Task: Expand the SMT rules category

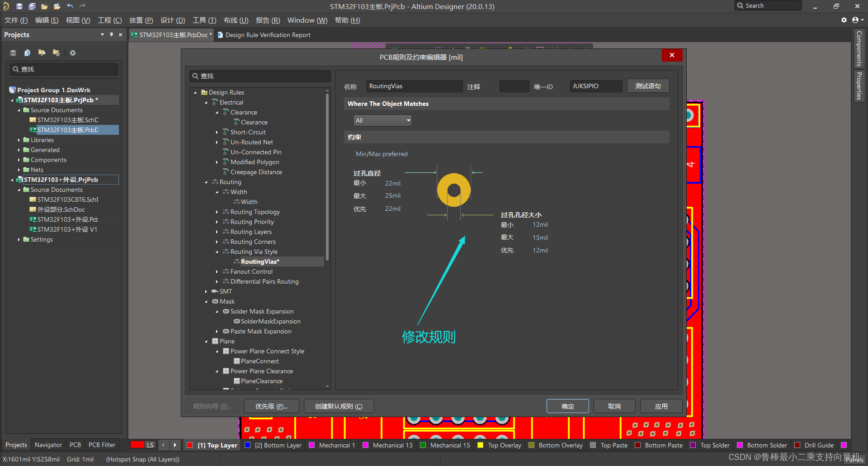Action: pos(206,292)
